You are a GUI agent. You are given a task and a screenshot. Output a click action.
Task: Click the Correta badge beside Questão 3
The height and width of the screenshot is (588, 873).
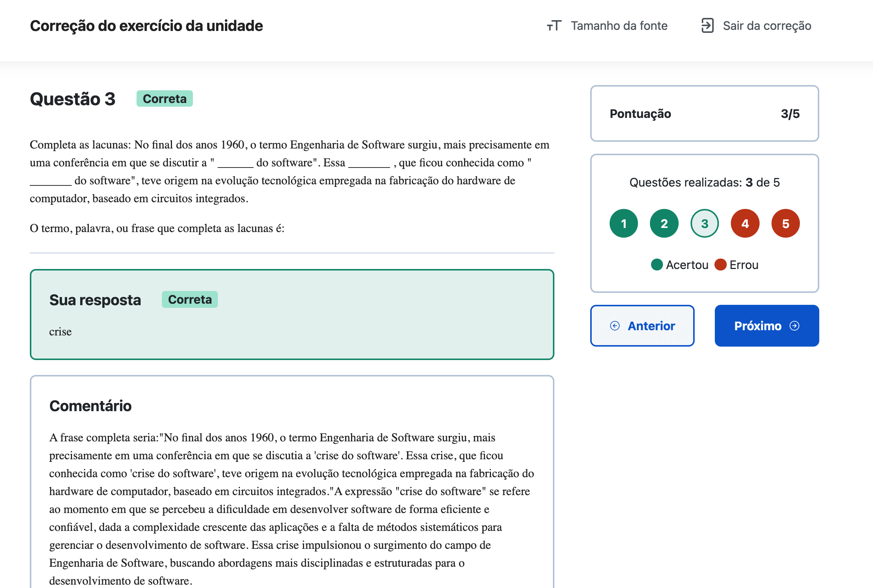click(x=164, y=98)
